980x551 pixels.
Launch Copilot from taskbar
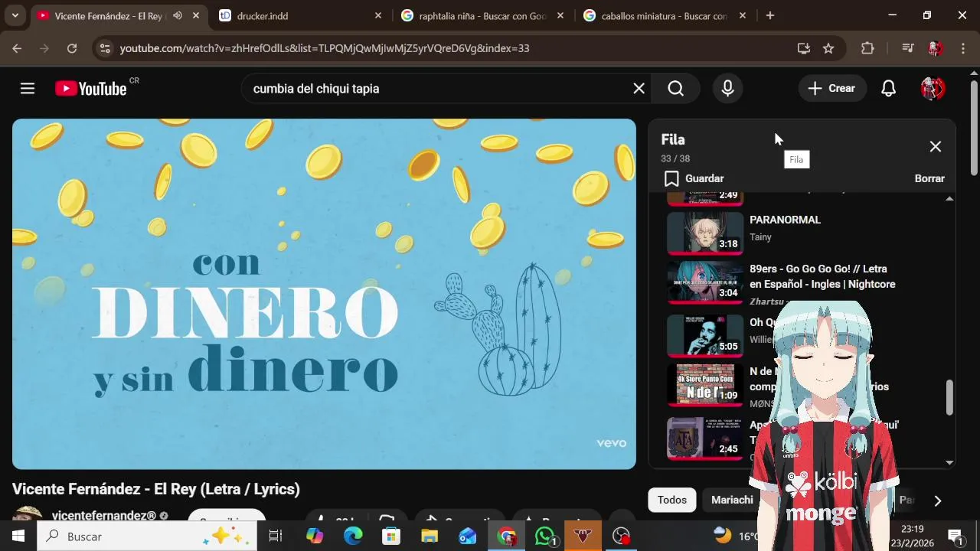315,536
